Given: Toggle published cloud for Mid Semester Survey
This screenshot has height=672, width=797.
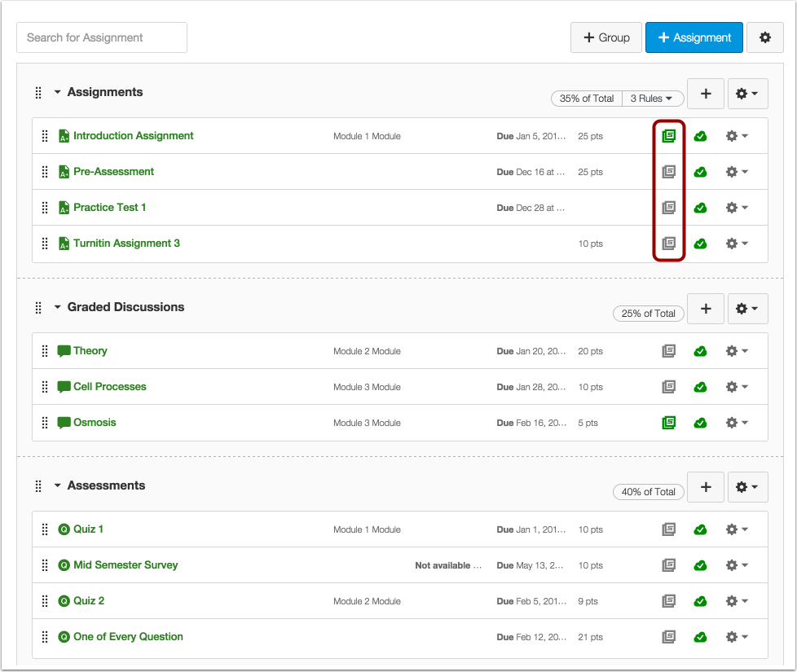Looking at the screenshot, I should (700, 565).
